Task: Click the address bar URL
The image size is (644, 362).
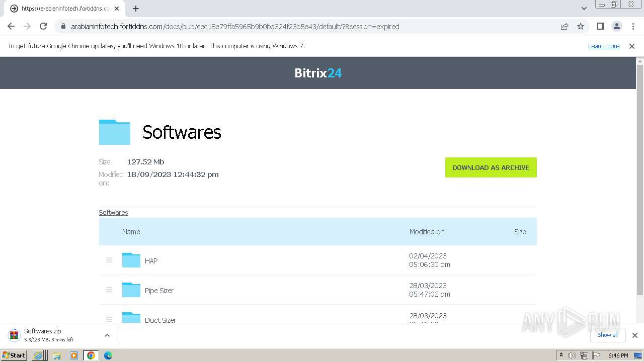Action: [x=235, y=26]
